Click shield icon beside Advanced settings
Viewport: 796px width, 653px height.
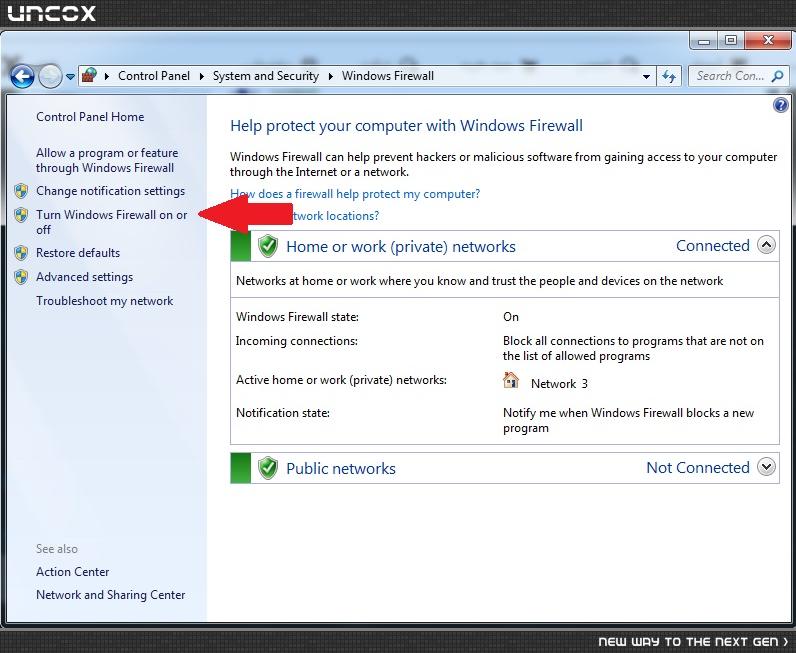click(21, 277)
